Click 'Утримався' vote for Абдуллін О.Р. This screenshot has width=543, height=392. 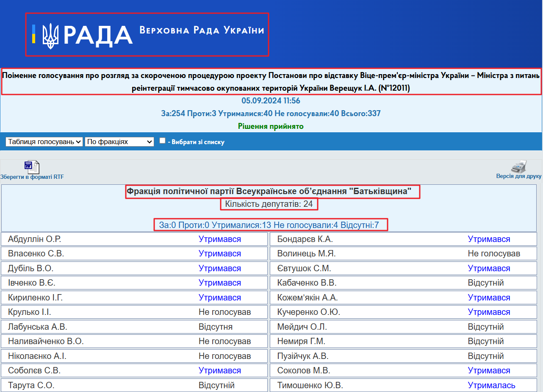pyautogui.click(x=220, y=239)
